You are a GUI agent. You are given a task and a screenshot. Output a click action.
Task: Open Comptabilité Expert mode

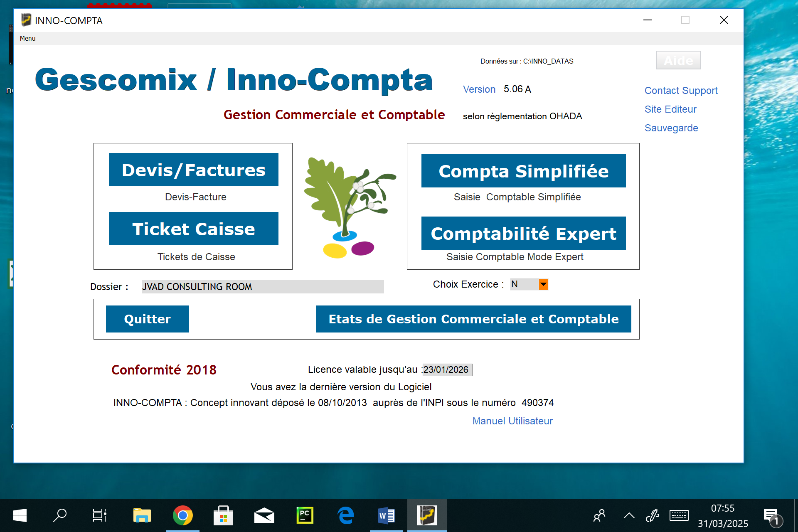click(523, 233)
